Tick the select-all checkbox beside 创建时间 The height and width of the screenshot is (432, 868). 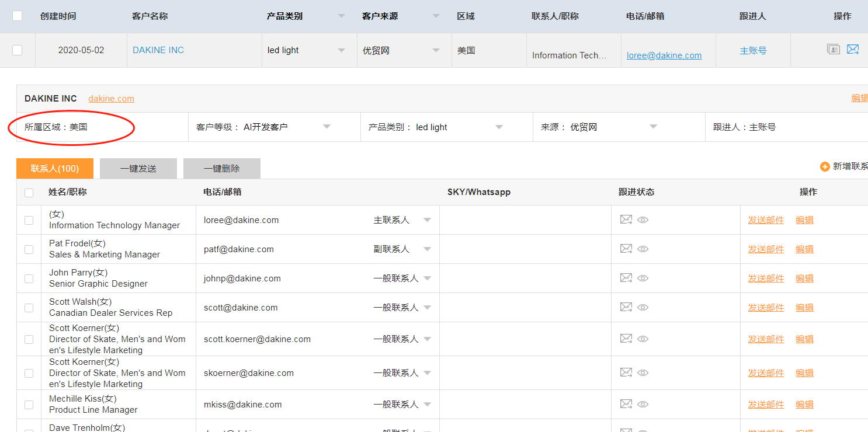tap(18, 16)
